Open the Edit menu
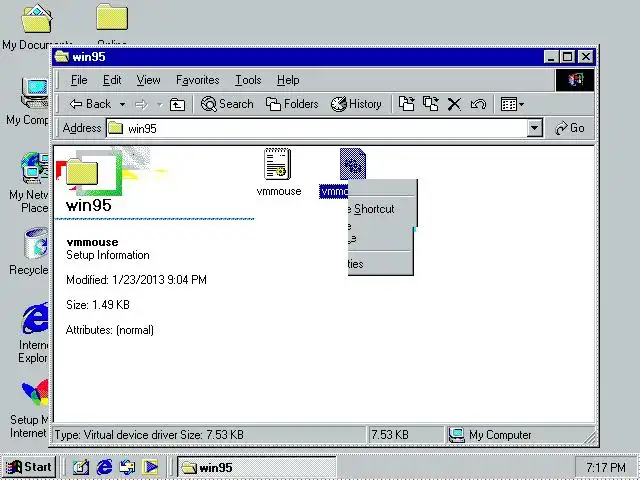The height and width of the screenshot is (480, 640). (x=112, y=80)
